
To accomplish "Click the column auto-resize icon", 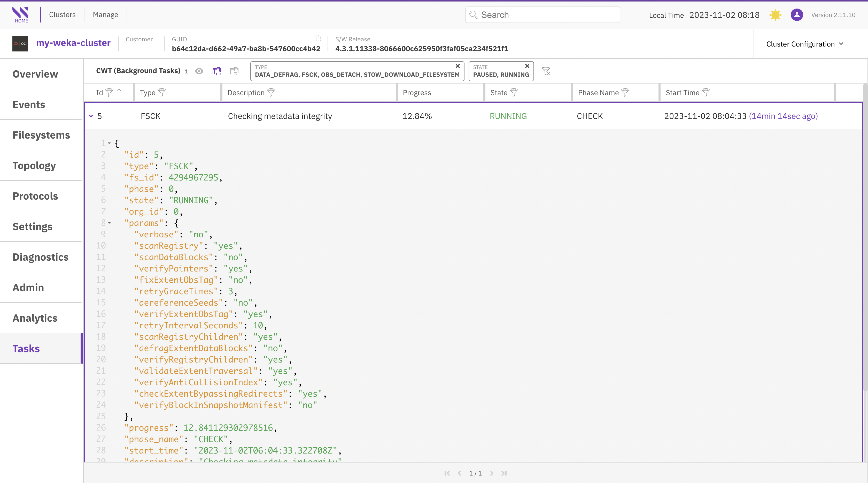I will 217,71.
